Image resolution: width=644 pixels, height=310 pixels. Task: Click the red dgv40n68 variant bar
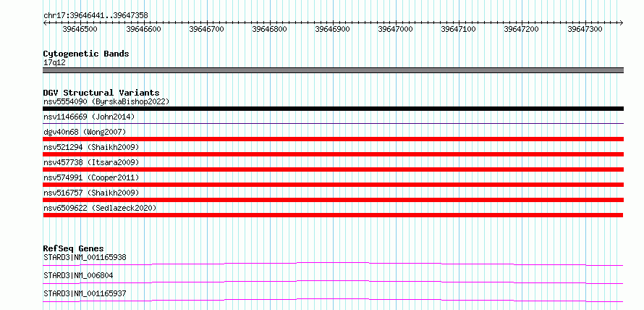pyautogui.click(x=333, y=139)
